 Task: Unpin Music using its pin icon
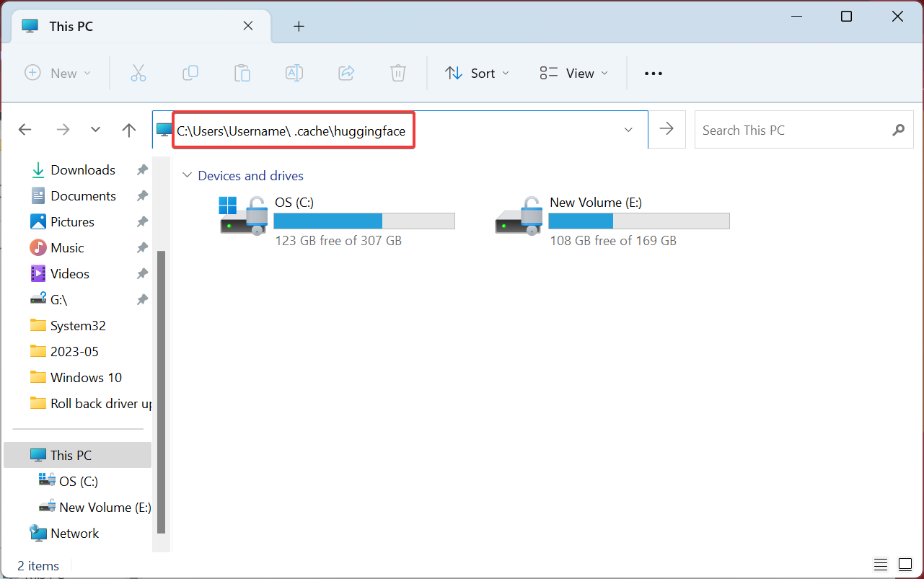click(142, 248)
